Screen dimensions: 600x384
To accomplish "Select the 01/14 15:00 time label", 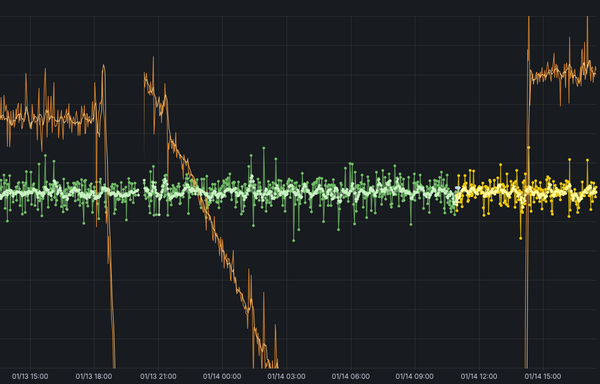I will (543, 376).
